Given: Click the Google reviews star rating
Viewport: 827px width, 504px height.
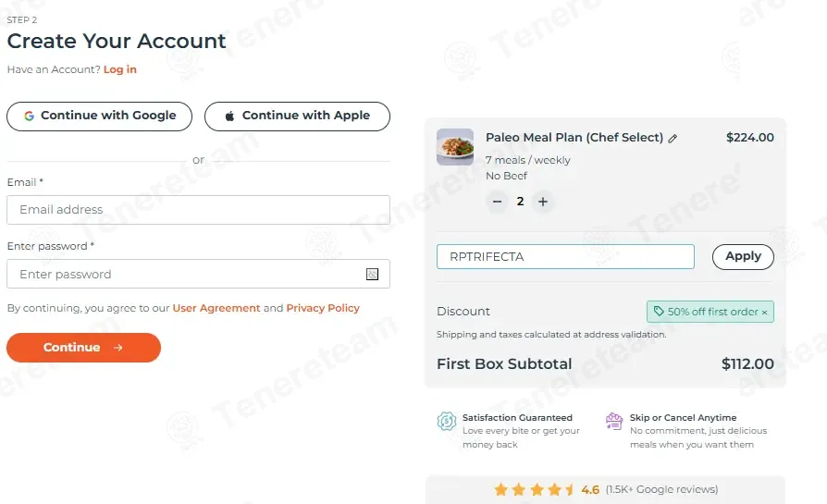Looking at the screenshot, I should click(x=534, y=490).
